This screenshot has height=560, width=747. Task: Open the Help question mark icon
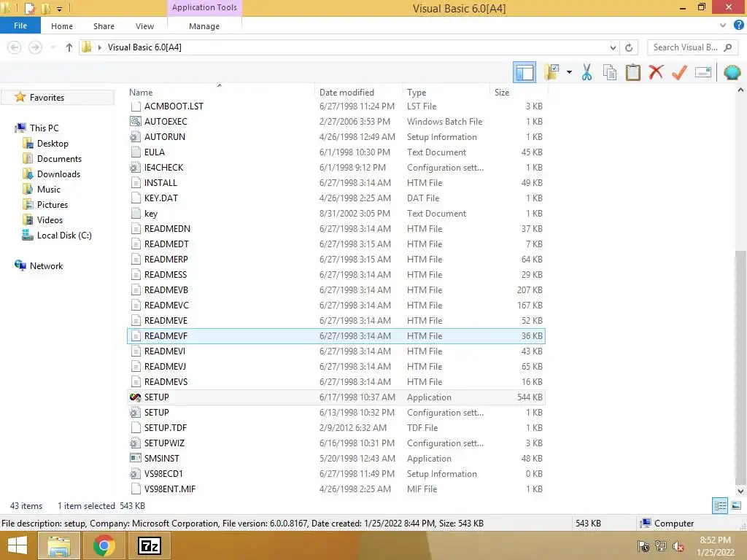tap(738, 26)
